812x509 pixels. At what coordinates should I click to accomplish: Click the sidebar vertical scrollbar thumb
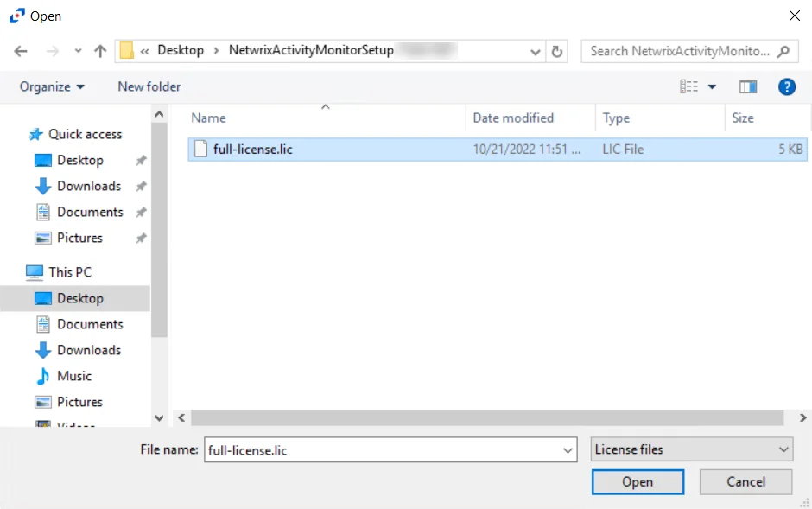click(160, 230)
